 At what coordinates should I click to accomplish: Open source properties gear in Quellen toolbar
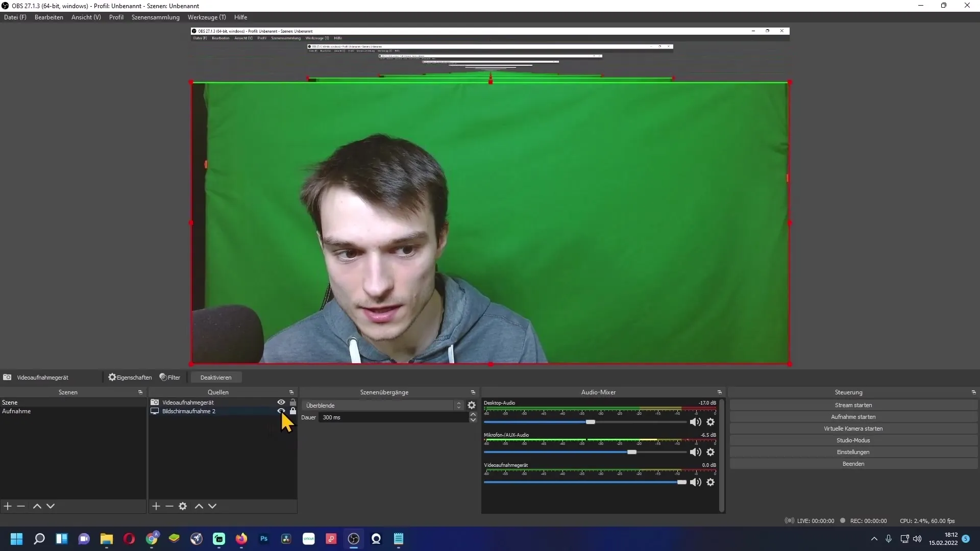tap(183, 506)
